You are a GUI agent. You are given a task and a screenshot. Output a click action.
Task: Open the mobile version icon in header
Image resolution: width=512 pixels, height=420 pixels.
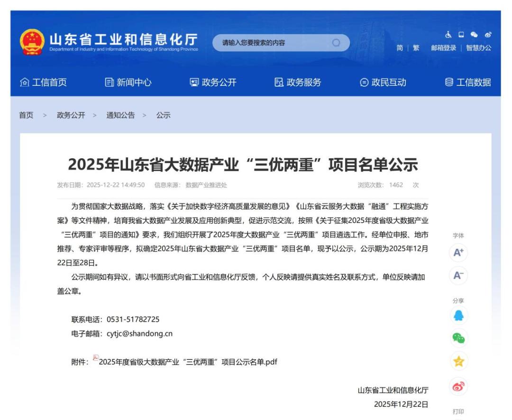coord(461,35)
